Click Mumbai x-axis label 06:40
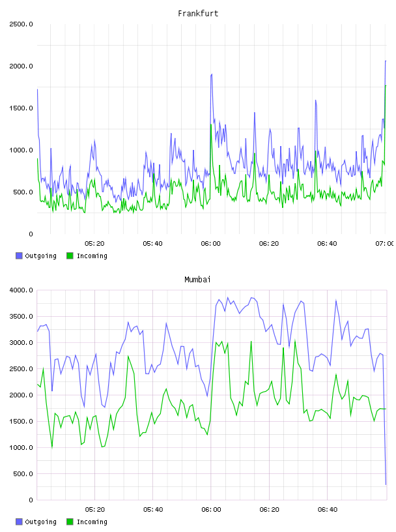 click(x=328, y=510)
